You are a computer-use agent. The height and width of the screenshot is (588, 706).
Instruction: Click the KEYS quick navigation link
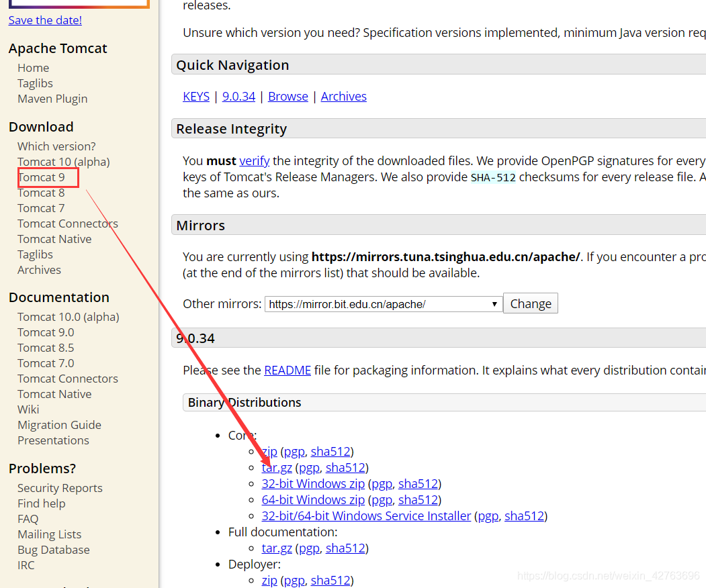pos(196,96)
